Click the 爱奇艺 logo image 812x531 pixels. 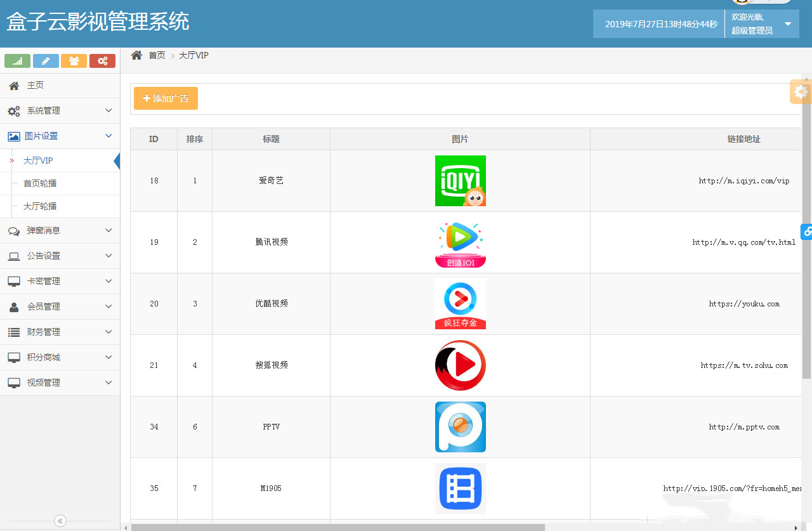coord(461,181)
